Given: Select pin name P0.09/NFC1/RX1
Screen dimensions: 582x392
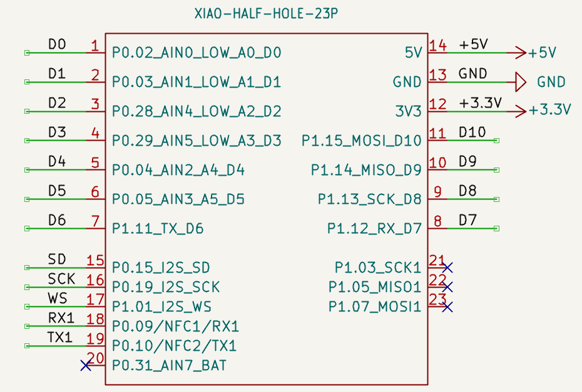Looking at the screenshot, I should pyautogui.click(x=176, y=326).
